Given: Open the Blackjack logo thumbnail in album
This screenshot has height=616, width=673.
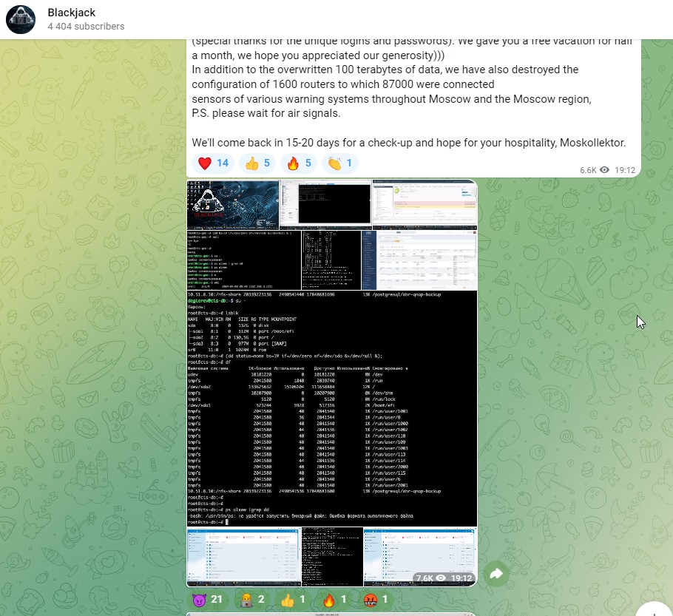Looking at the screenshot, I should click(x=232, y=205).
